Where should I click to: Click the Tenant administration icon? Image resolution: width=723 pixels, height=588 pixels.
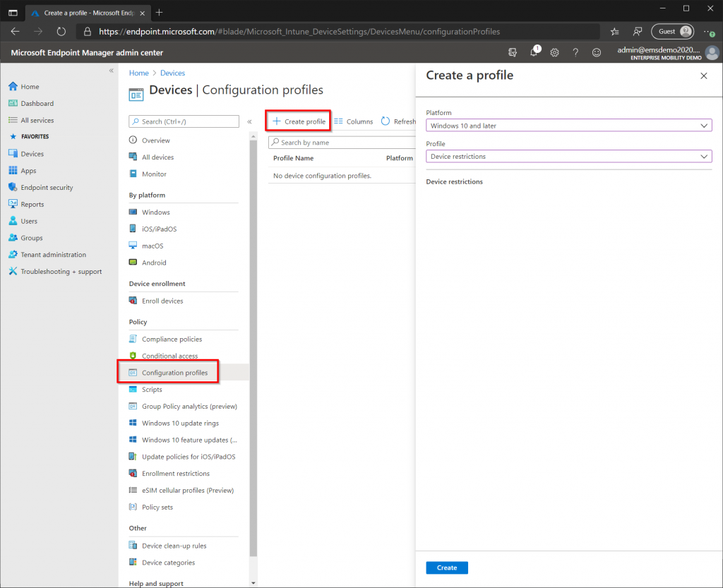click(13, 254)
